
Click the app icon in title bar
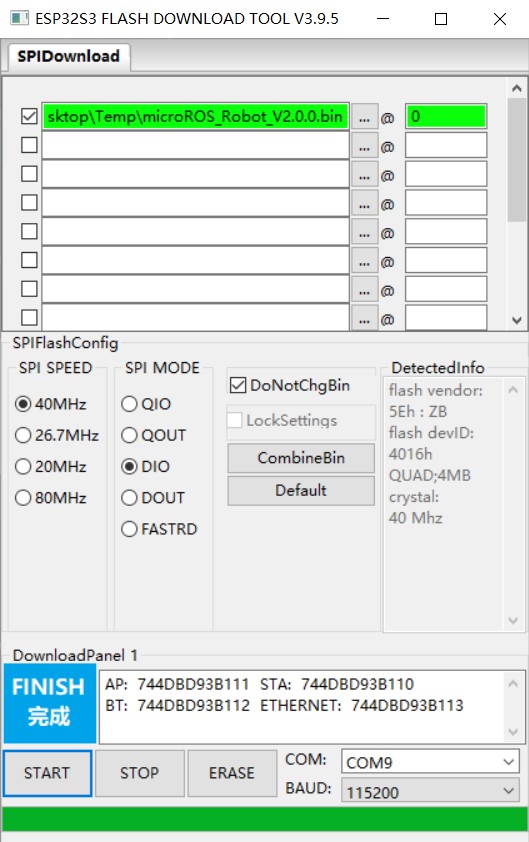pyautogui.click(x=19, y=18)
